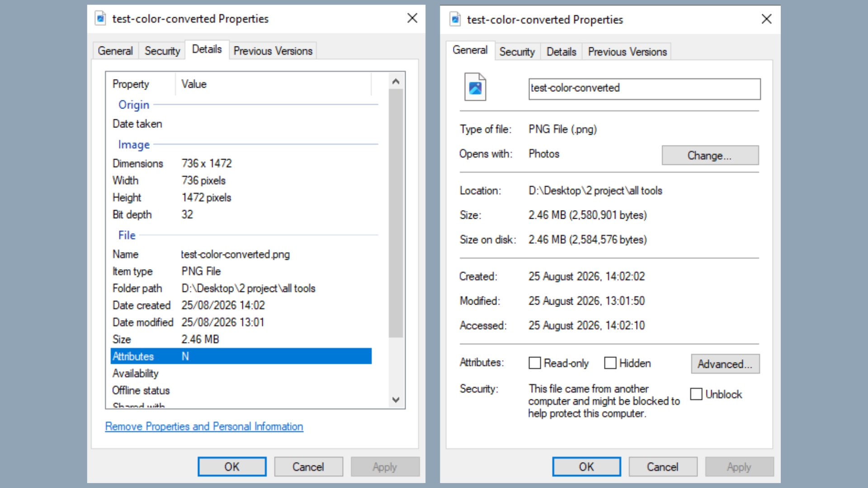The height and width of the screenshot is (488, 868).
Task: Click the File group heading
Action: pos(127,235)
